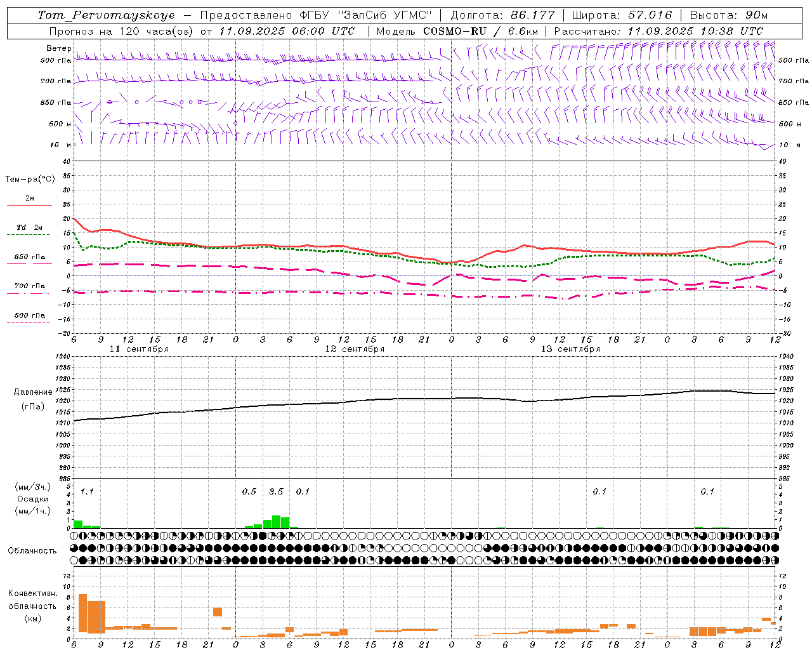The height and width of the screenshot is (650, 812).
Task: Select the (мм/1ч.) precipitation unit label
Action: 32,510
